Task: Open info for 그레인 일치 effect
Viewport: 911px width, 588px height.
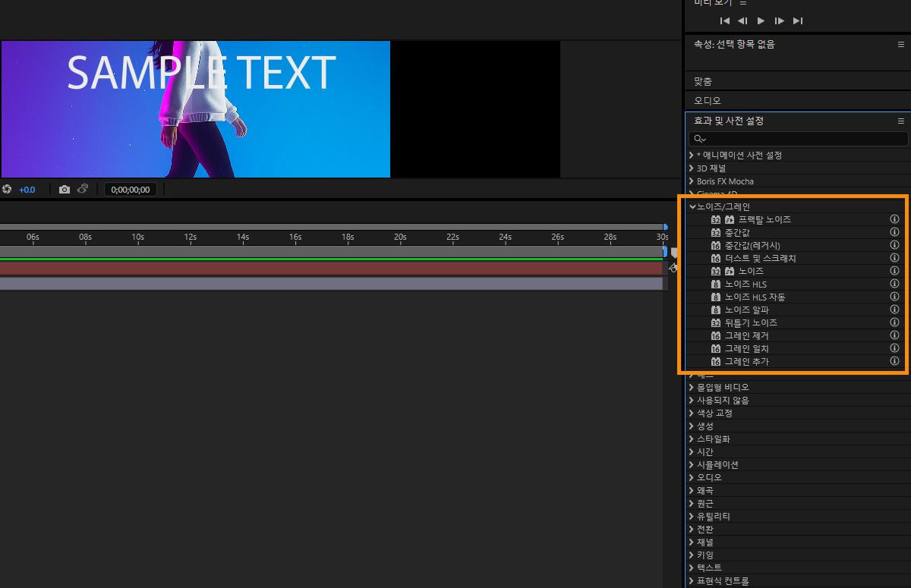Action: click(x=894, y=348)
